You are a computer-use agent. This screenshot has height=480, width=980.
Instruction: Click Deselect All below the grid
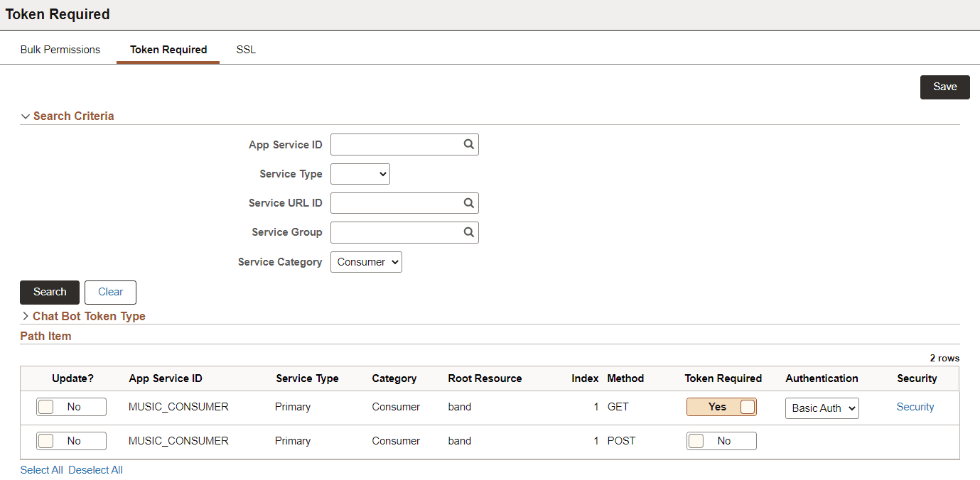95,469
